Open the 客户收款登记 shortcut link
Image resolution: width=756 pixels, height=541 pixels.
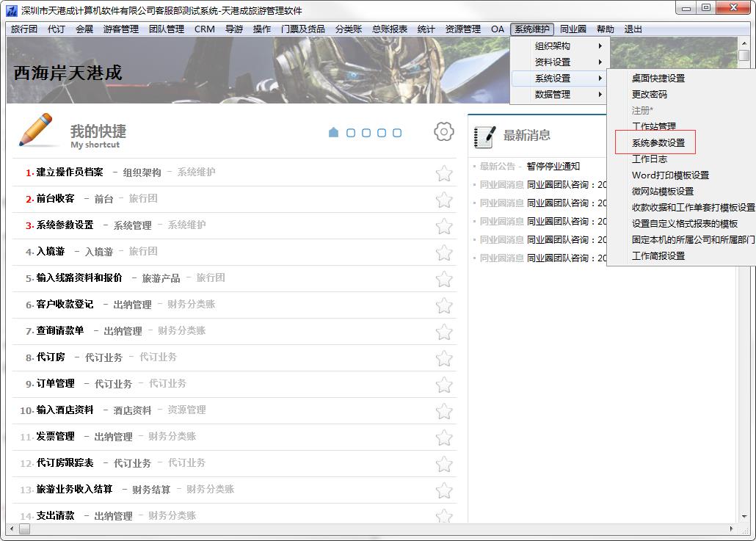[x=65, y=304]
